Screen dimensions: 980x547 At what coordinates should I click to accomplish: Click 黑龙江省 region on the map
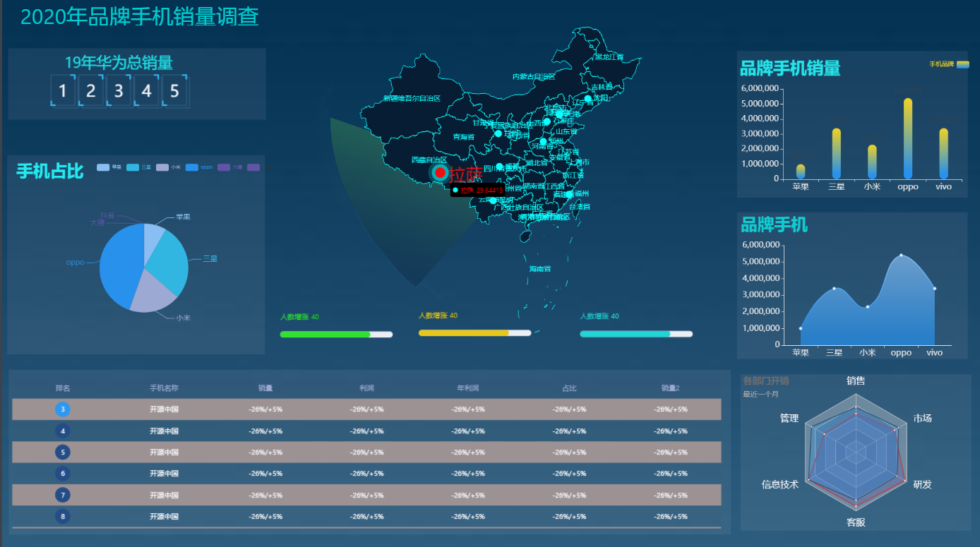609,56
